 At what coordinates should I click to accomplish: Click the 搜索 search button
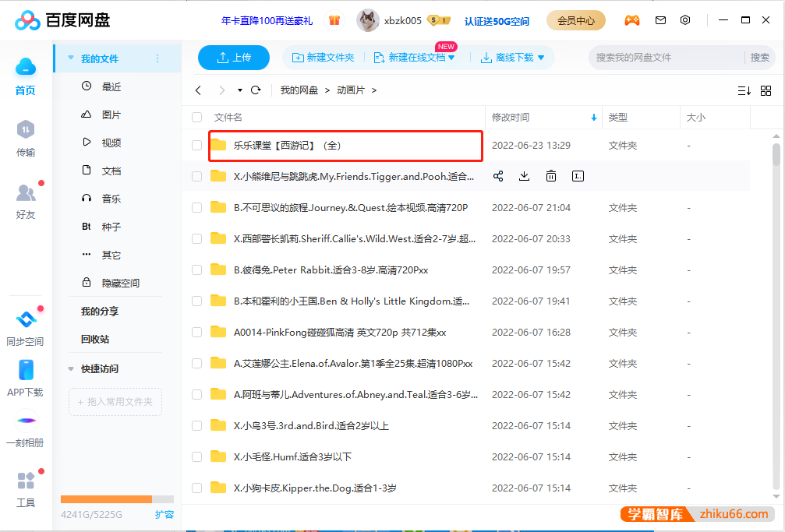point(759,58)
